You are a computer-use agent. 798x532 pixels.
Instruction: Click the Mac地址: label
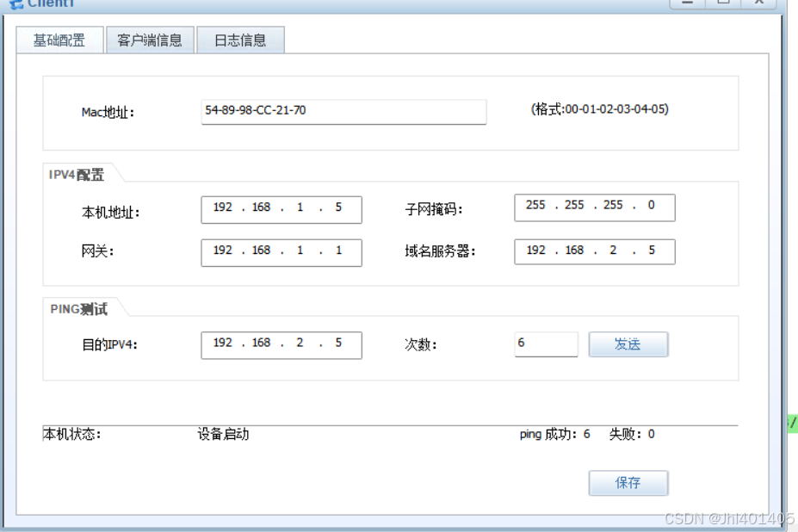(108, 112)
